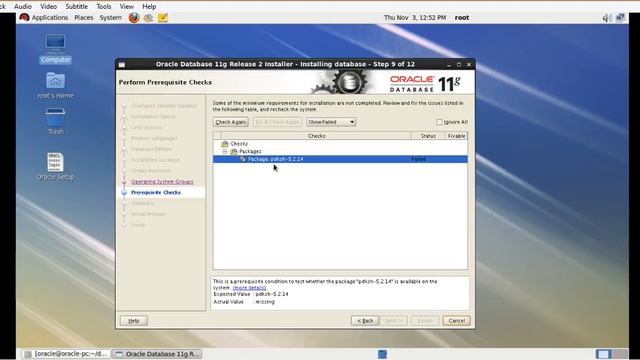Click the network status icon
640x360 pixels.
point(620,18)
